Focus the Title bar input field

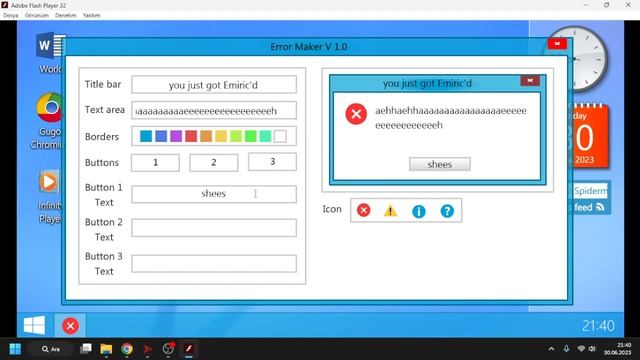tap(214, 84)
